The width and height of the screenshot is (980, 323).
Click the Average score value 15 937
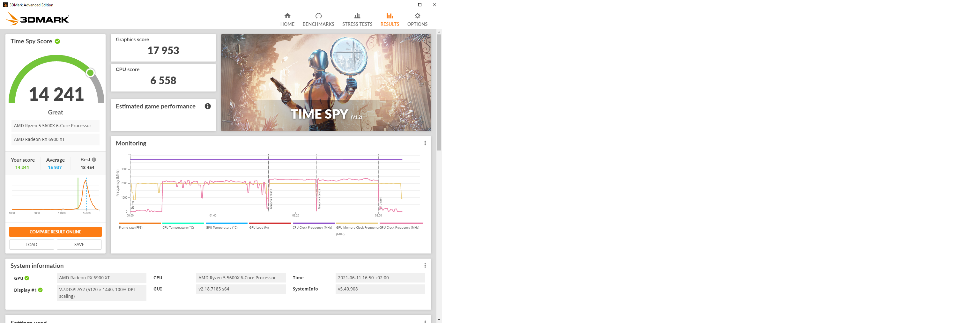point(55,167)
